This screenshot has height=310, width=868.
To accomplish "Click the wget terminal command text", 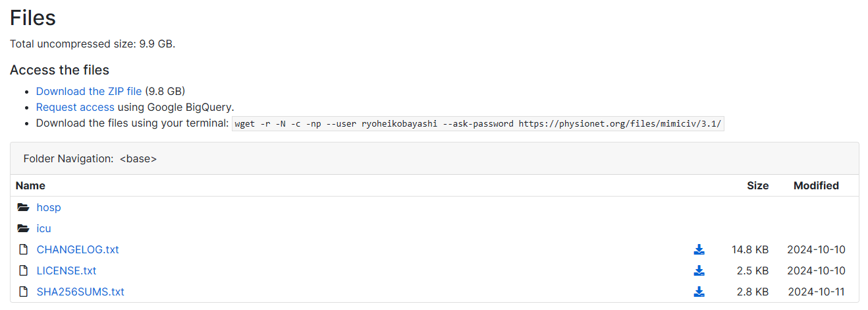I will tap(478, 123).
